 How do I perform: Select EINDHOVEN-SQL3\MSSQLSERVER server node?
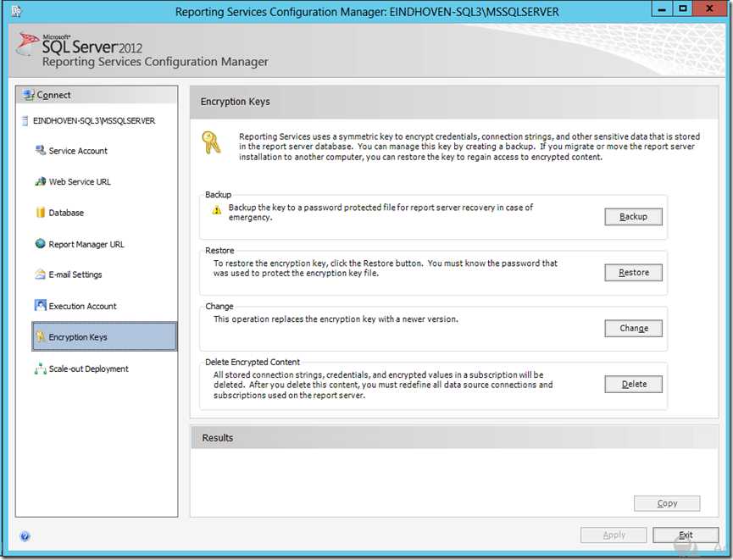94,121
